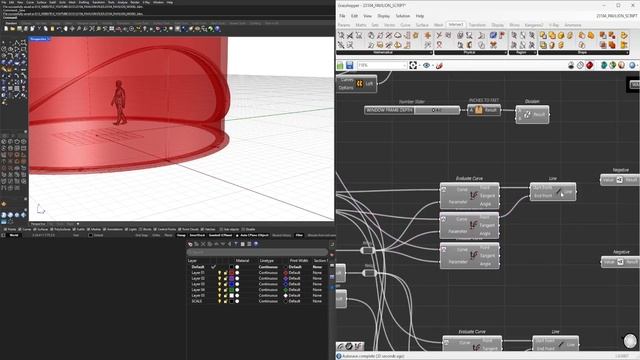Click the Linetype column header in Layers panel
The width and height of the screenshot is (640, 360).
pyautogui.click(x=267, y=260)
